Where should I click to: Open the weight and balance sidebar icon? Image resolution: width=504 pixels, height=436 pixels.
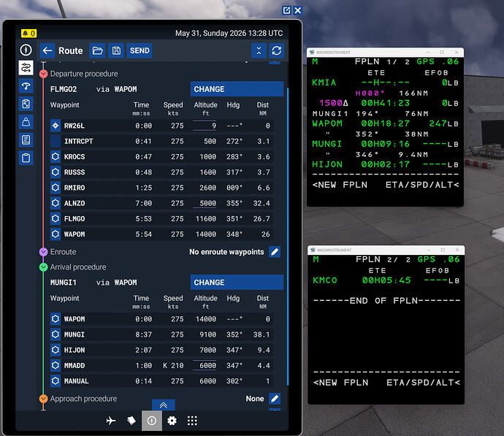(x=26, y=122)
